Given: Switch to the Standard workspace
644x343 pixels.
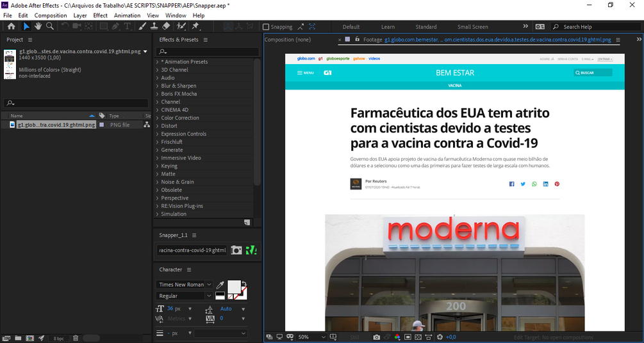Looking at the screenshot, I should [426, 27].
